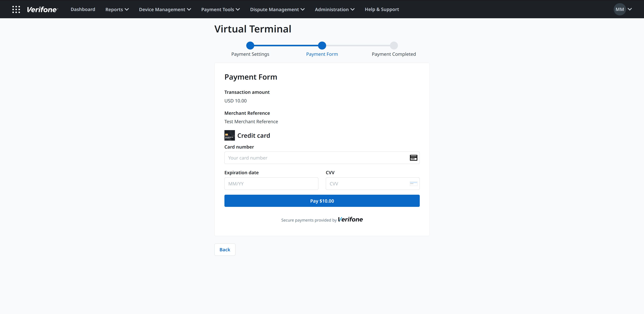Click the Back button
This screenshot has width=644, height=314.
[x=224, y=250]
